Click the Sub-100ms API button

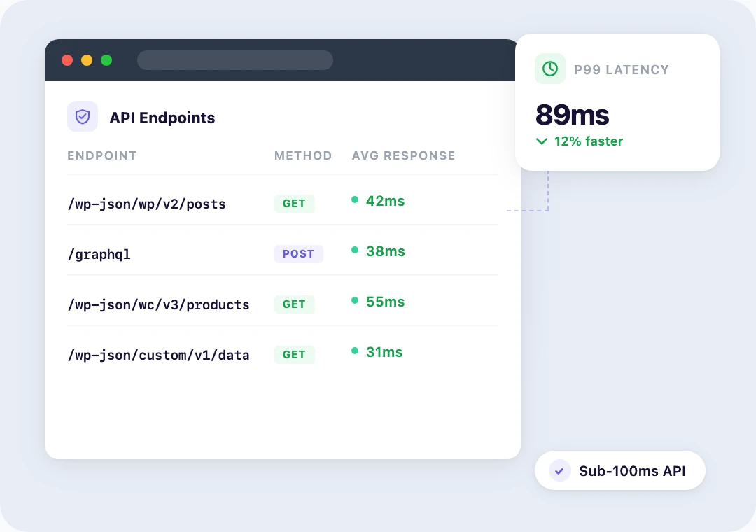(x=620, y=470)
